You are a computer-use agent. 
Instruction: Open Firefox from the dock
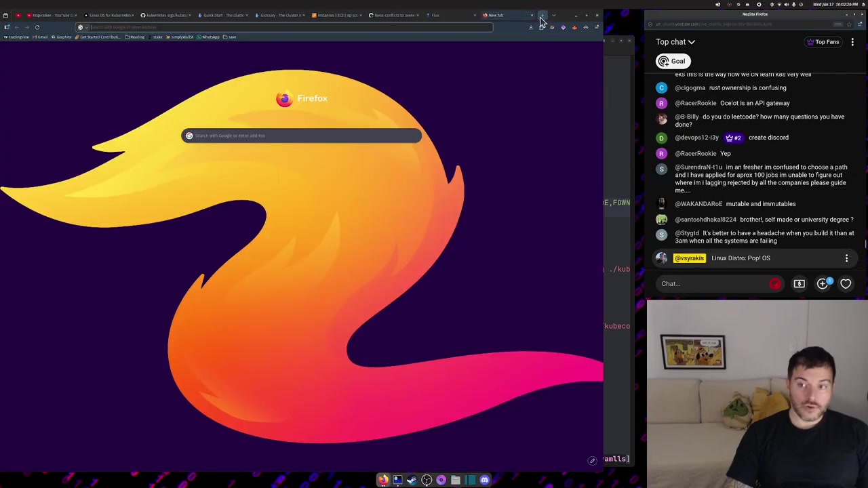383,480
